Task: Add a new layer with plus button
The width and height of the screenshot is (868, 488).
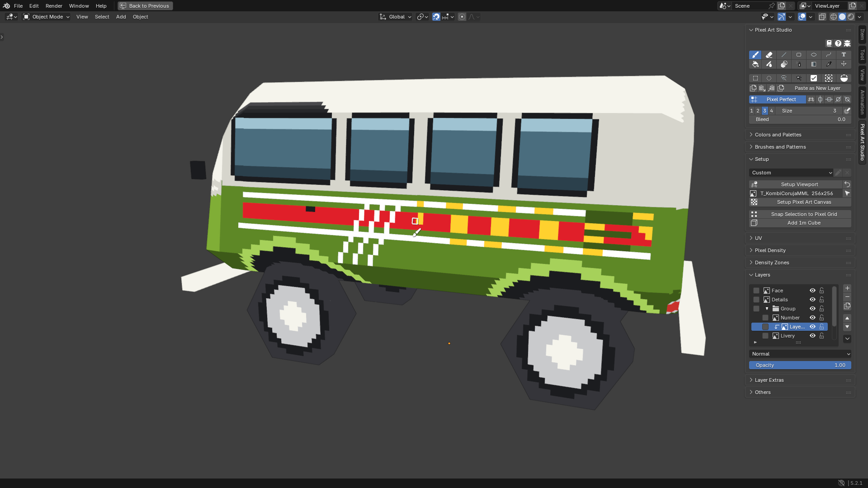Action: point(847,288)
